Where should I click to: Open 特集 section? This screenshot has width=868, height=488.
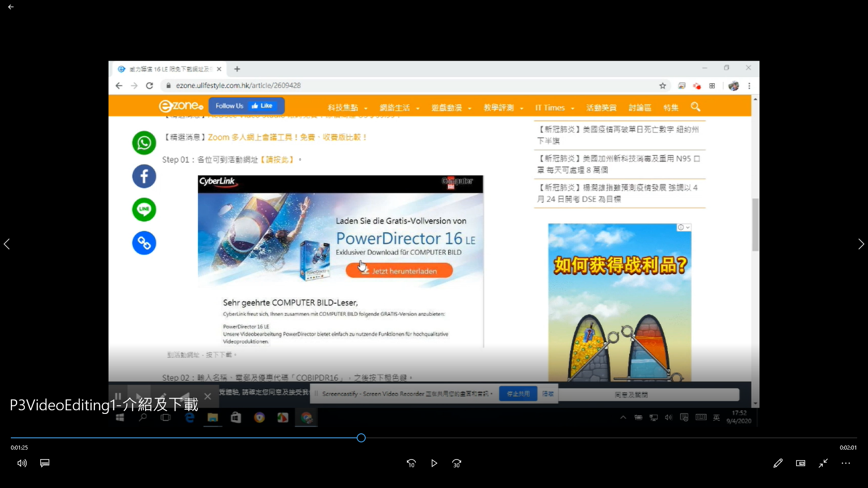coord(671,108)
